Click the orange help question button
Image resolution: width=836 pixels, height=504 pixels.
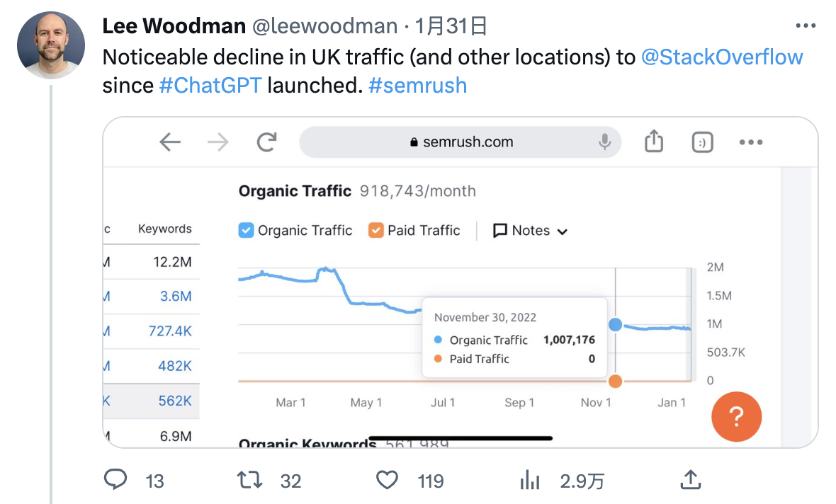(736, 417)
